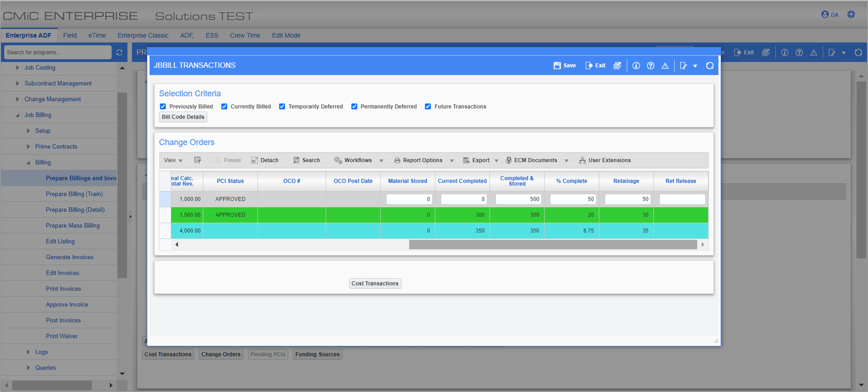Switch to the eTime tab

tap(97, 35)
